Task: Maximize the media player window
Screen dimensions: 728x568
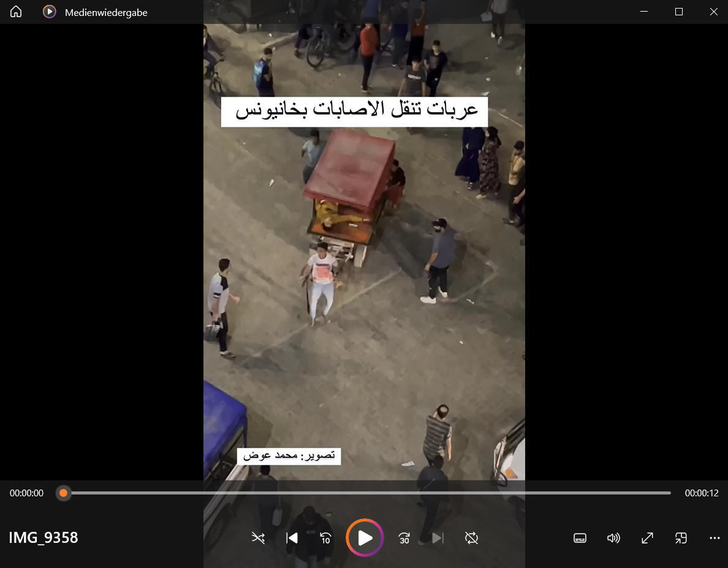Action: [679, 12]
